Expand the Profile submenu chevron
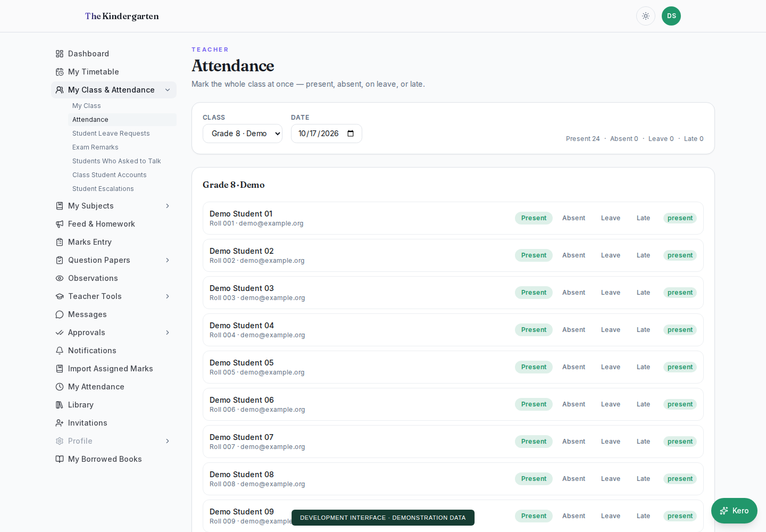This screenshot has width=766, height=532. (168, 441)
